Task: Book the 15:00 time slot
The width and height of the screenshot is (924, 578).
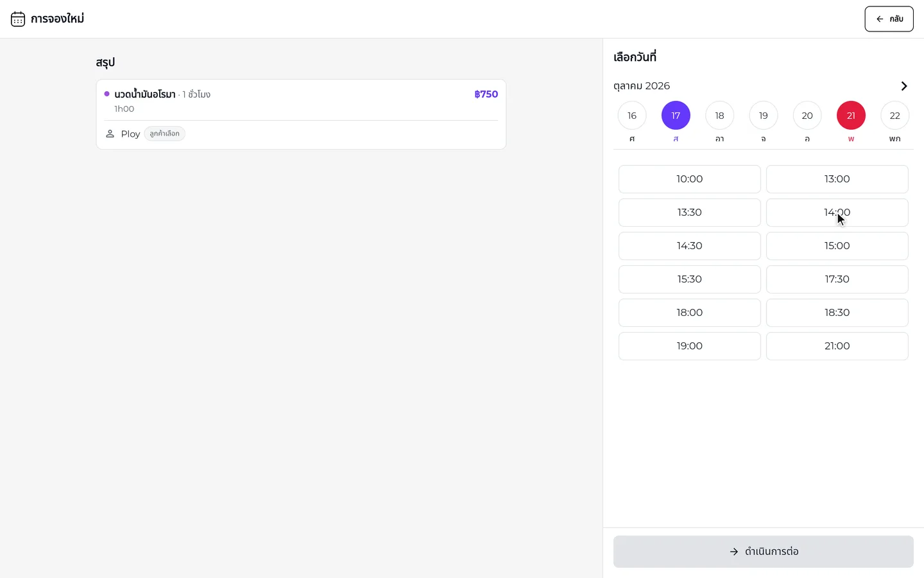Action: click(837, 246)
